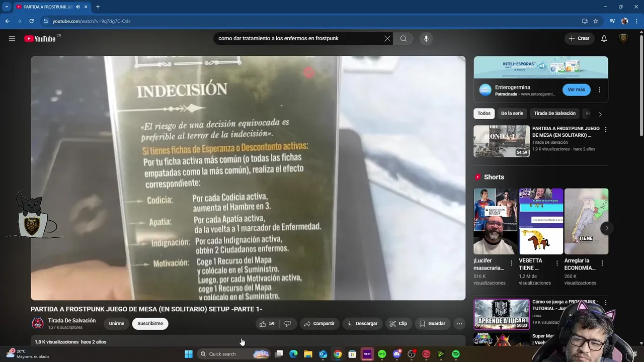This screenshot has width=644, height=362.
Task: Open a new tab with the plus
Action: click(98, 7)
